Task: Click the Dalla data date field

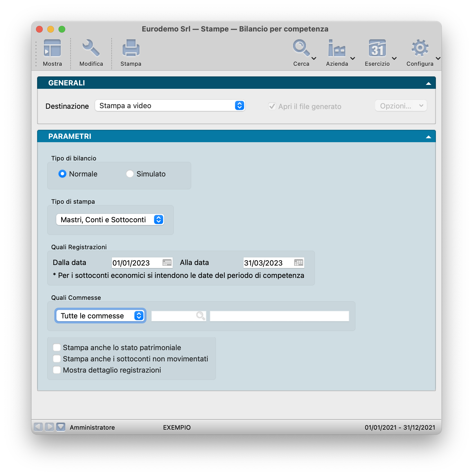Action: 136,263
